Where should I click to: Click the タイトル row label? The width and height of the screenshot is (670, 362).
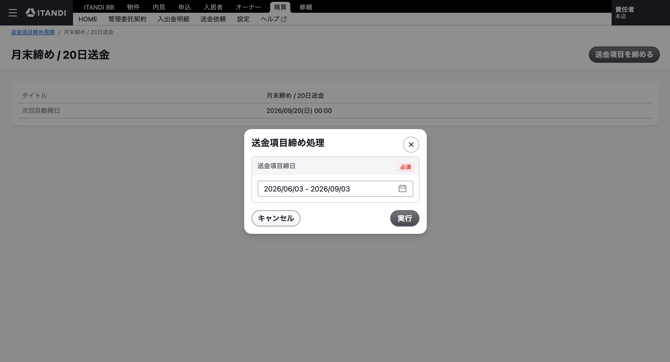pos(35,95)
